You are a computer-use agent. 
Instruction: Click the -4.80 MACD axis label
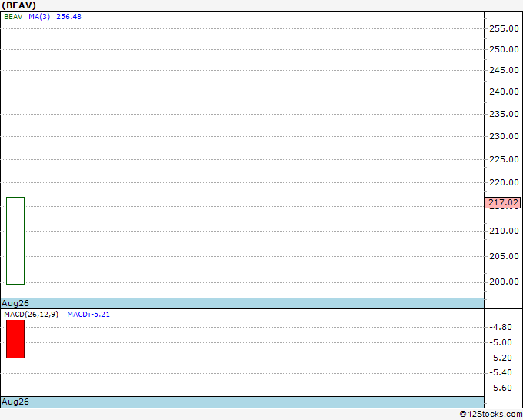pos(501,327)
